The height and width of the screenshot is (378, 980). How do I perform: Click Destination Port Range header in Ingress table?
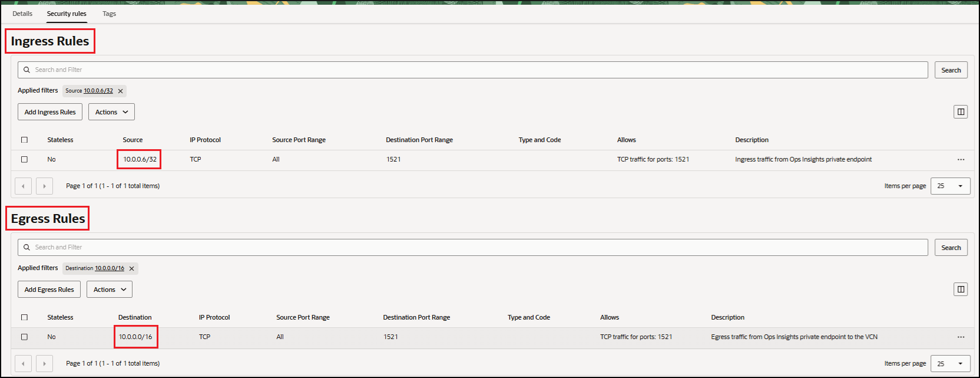[x=419, y=140]
